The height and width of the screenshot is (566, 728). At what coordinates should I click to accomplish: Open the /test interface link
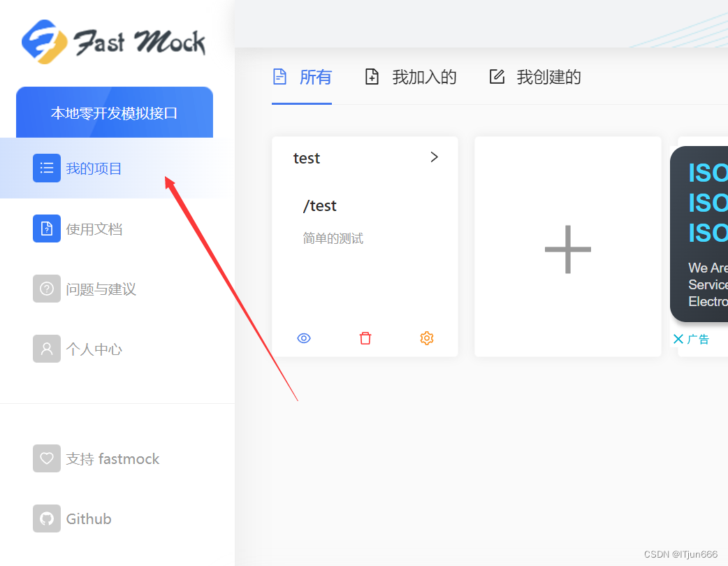point(319,205)
